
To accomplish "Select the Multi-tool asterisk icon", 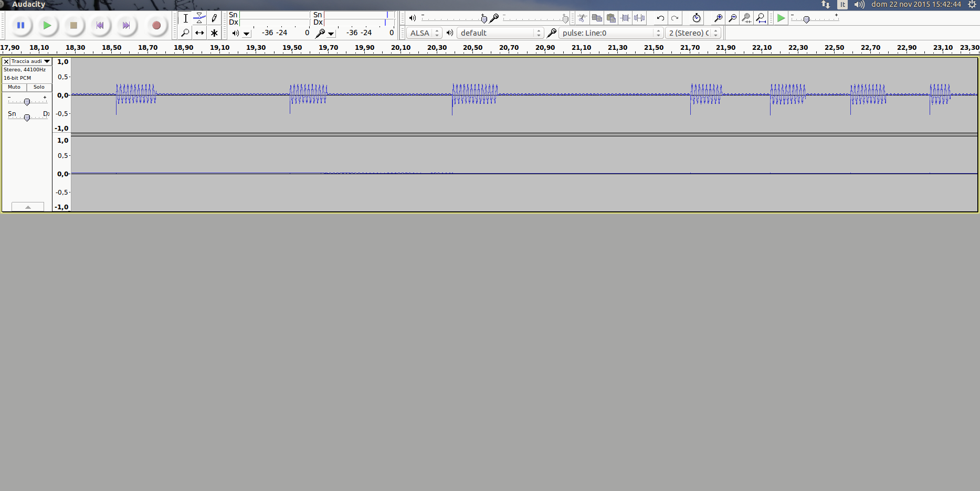I will click(x=214, y=33).
